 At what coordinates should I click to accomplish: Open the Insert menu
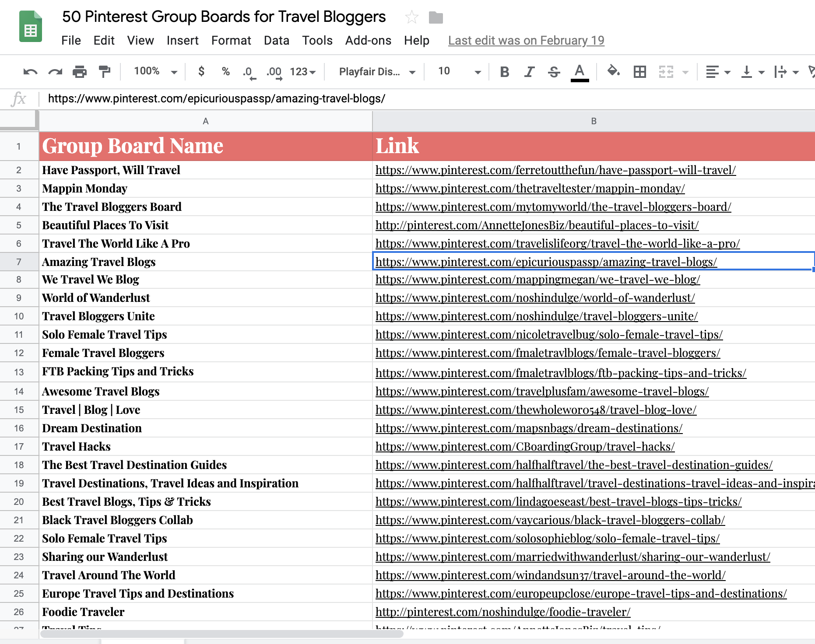[x=182, y=40]
